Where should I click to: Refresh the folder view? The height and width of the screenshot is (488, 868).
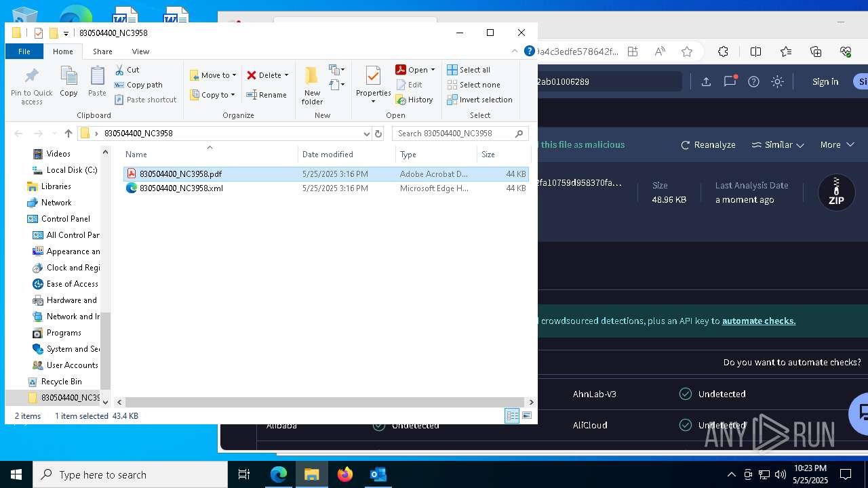(x=378, y=134)
